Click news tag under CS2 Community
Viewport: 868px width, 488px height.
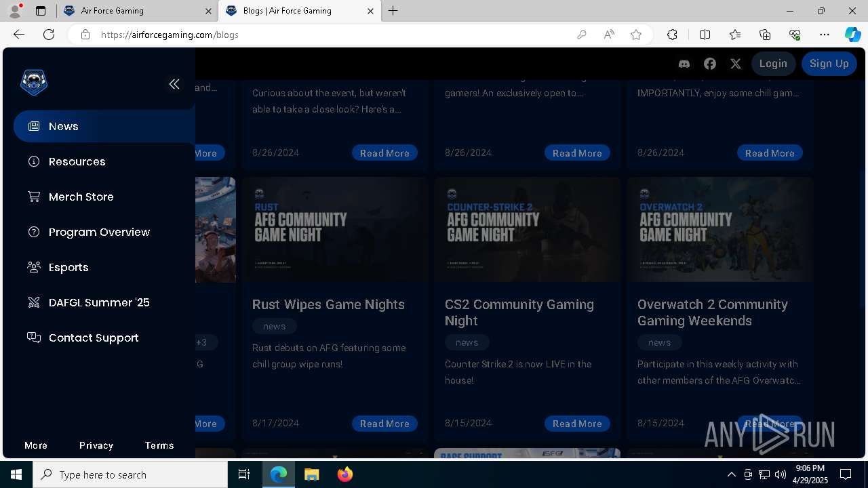click(x=467, y=342)
